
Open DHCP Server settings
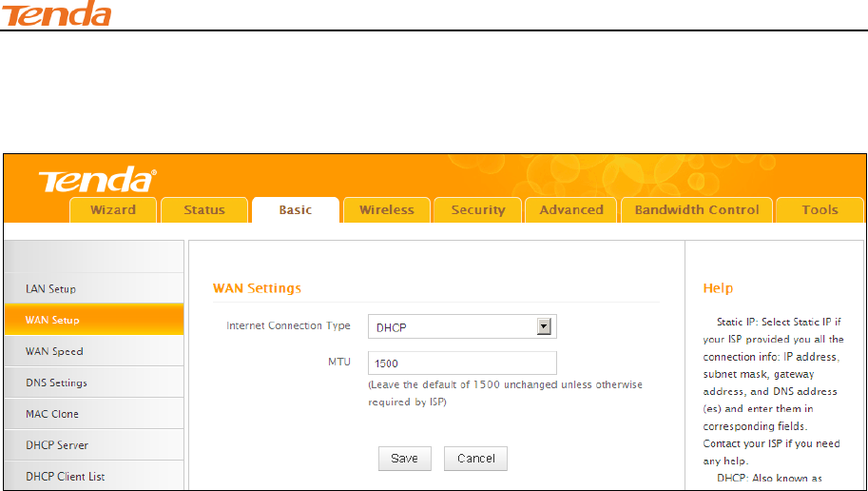pos(94,445)
